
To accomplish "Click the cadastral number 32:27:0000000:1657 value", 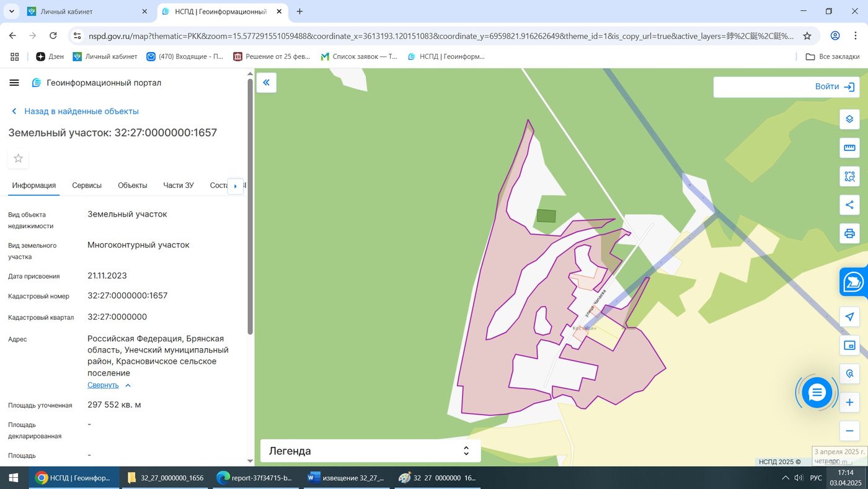I will pos(128,296).
